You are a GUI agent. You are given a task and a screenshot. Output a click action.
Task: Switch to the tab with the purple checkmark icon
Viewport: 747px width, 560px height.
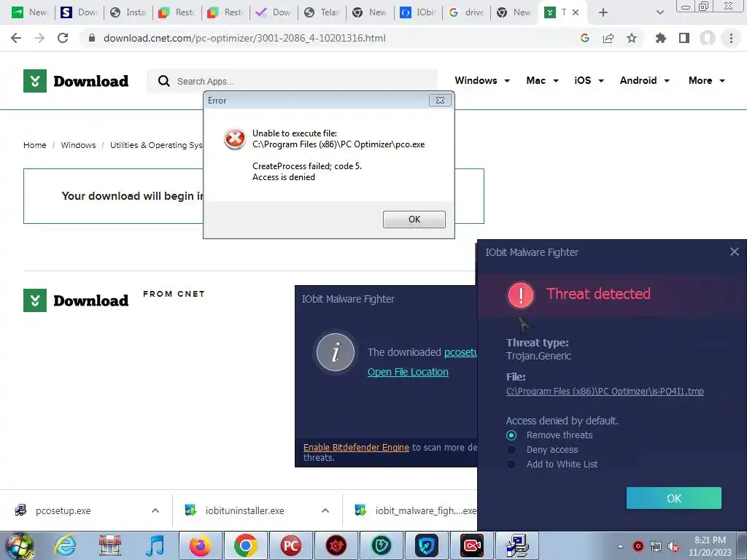pyautogui.click(x=274, y=13)
